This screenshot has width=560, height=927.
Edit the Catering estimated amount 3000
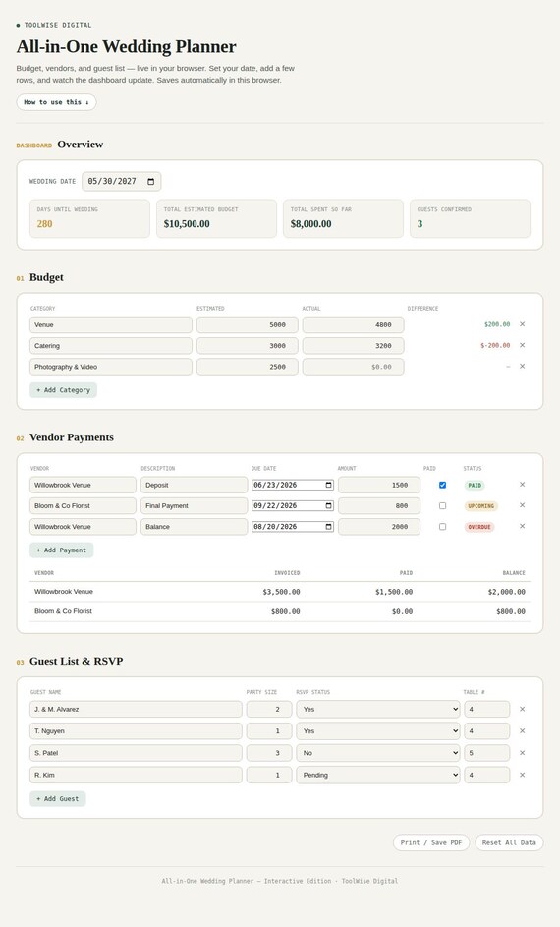coord(248,345)
